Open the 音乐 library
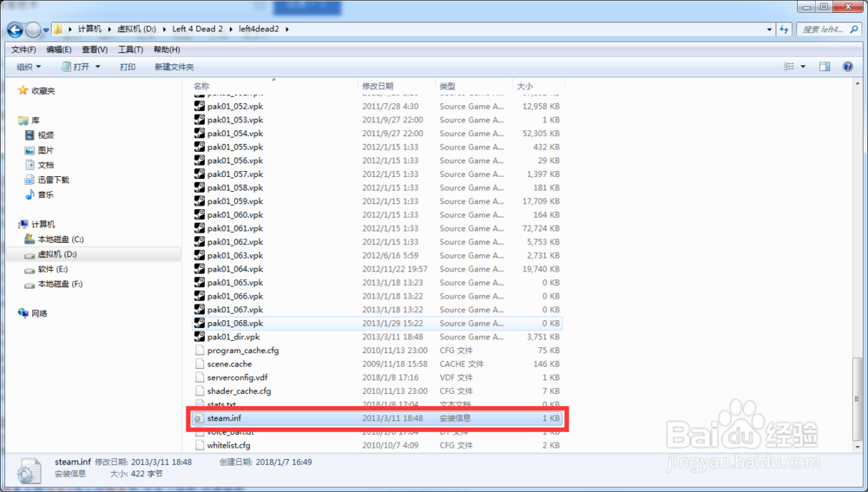This screenshot has height=492, width=868. pyautogui.click(x=39, y=195)
